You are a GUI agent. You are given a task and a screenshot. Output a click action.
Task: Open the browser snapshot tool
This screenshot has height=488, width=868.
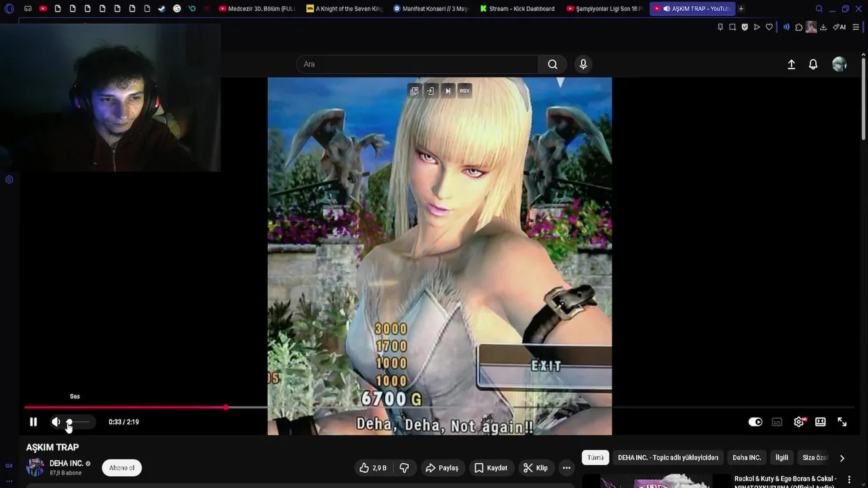732,27
